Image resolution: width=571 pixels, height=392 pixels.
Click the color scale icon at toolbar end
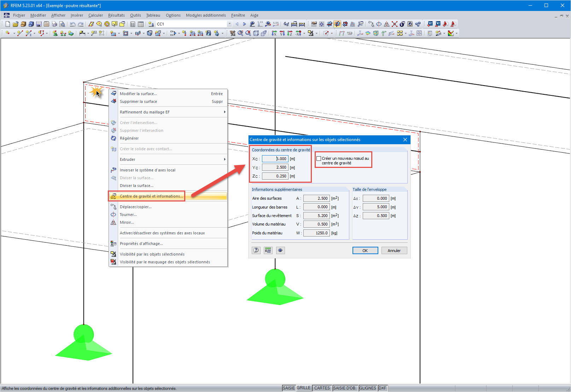point(450,33)
